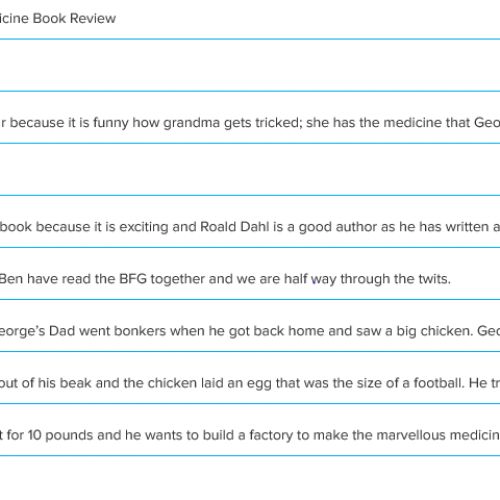Click the 'Book Review' heading text

pyautogui.click(x=74, y=18)
